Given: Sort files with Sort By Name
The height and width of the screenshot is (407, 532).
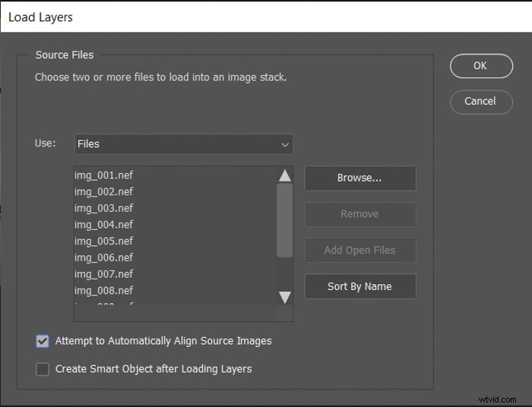Looking at the screenshot, I should (360, 286).
